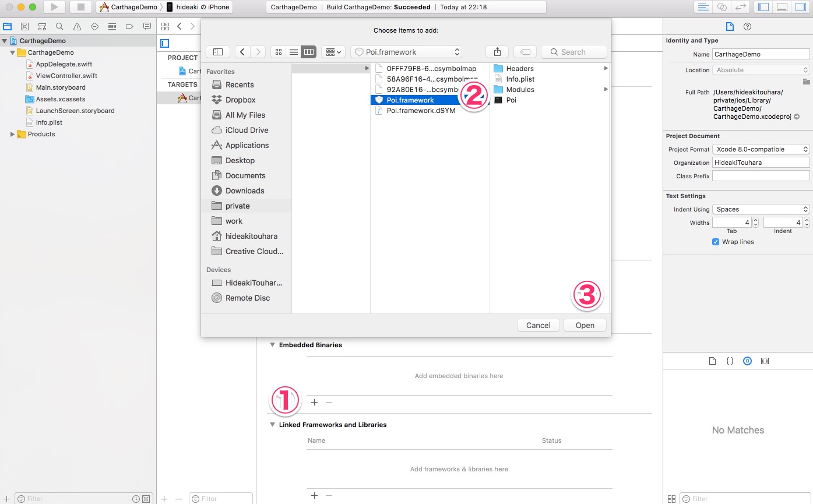Add a linked framework with plus
The height and width of the screenshot is (504, 813).
tap(314, 495)
